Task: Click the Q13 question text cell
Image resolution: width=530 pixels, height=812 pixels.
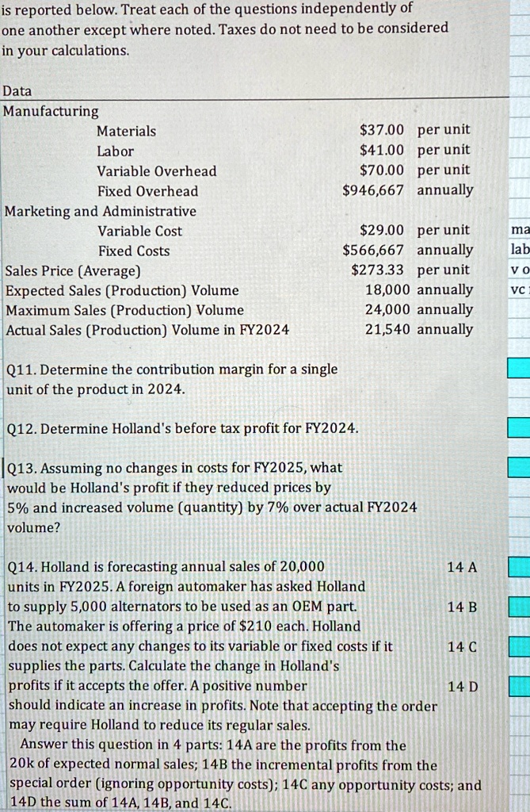Action: point(212,497)
